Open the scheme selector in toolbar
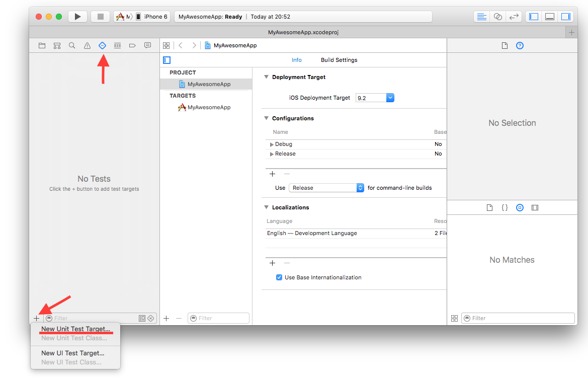Viewport: 588px width, 377px height. tap(124, 17)
